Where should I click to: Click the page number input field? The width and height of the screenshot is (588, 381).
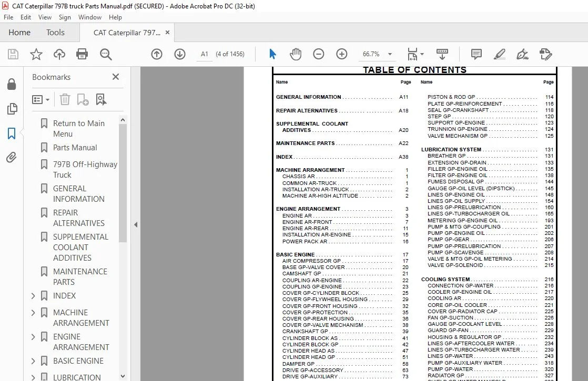coord(205,54)
